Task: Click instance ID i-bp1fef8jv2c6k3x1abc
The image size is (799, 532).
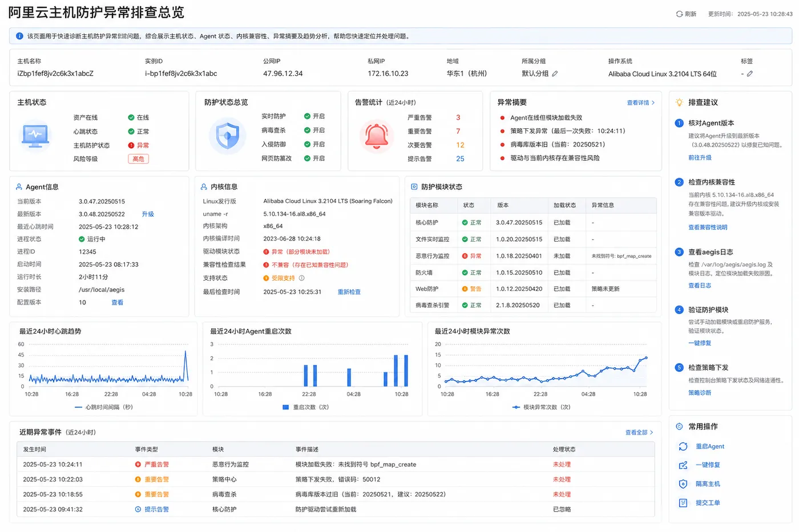Action: point(181,74)
